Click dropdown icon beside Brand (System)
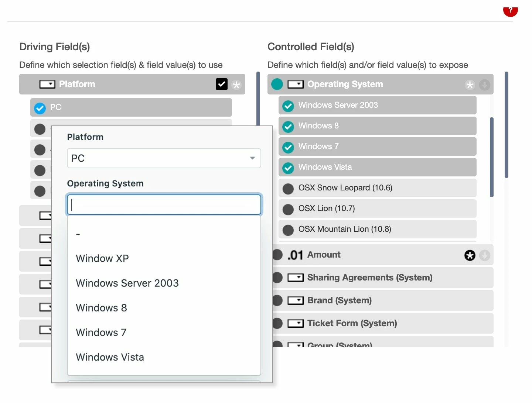 pyautogui.click(x=296, y=300)
